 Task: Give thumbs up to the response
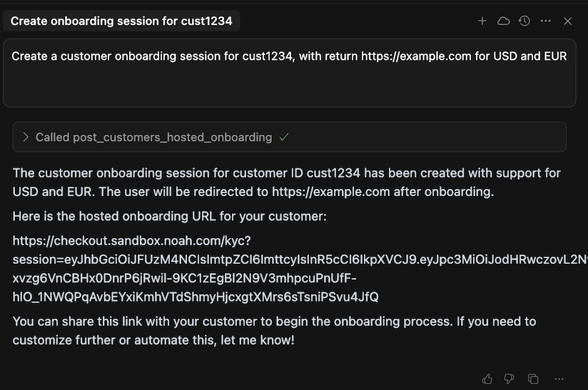point(487,379)
